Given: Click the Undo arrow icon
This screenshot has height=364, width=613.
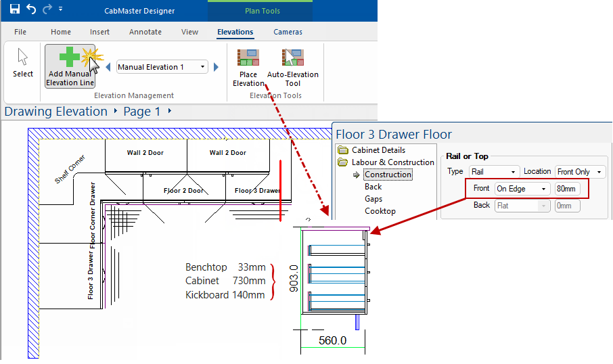Looking at the screenshot, I should click(31, 9).
